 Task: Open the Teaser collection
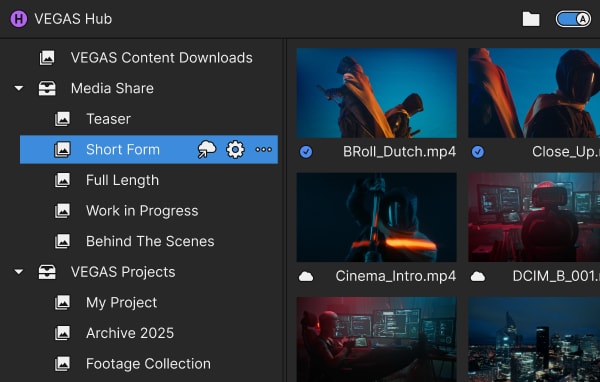click(108, 119)
